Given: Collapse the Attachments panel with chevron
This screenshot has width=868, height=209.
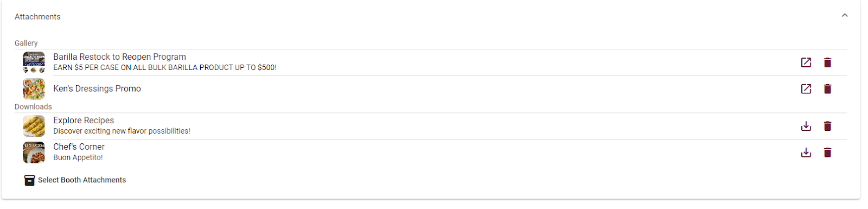Looking at the screenshot, I should (845, 15).
